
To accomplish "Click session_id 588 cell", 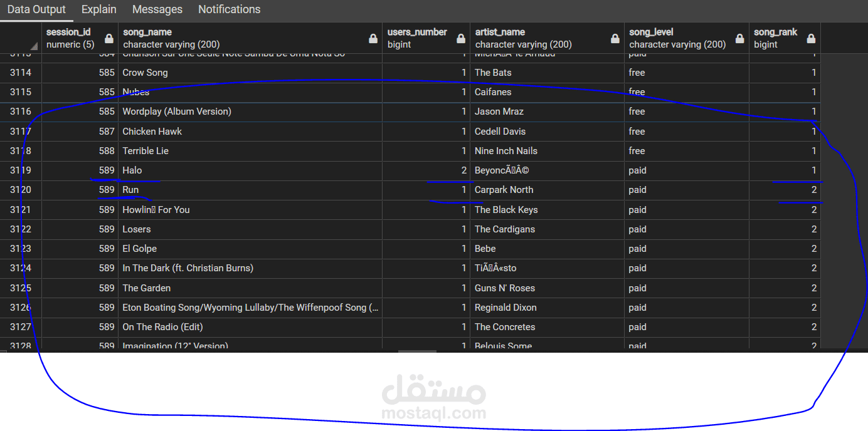I will (x=80, y=151).
